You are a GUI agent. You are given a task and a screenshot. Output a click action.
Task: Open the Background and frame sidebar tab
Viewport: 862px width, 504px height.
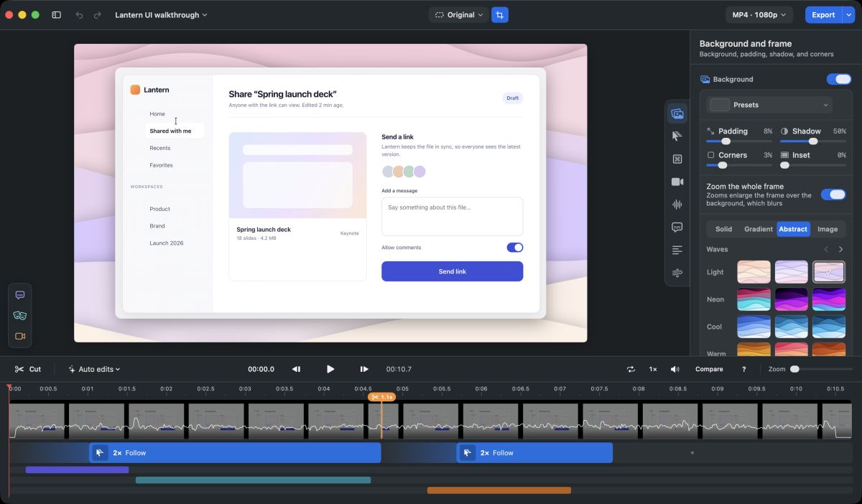[x=677, y=113]
